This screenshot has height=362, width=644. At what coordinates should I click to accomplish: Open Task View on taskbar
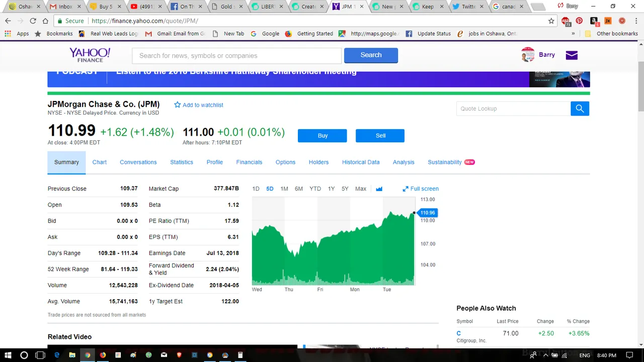40,355
